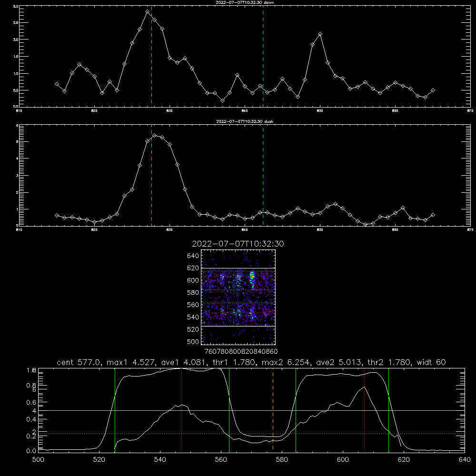Click the red dotted line near 607

click(364, 410)
